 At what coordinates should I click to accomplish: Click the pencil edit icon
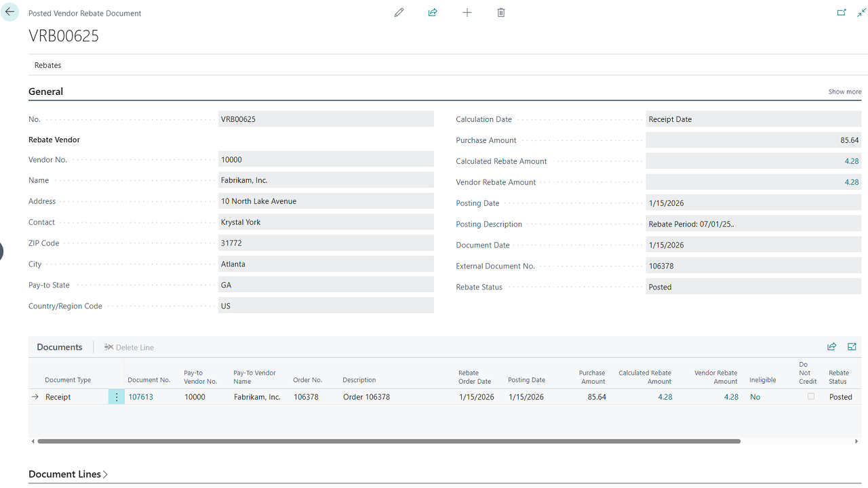tap(399, 13)
